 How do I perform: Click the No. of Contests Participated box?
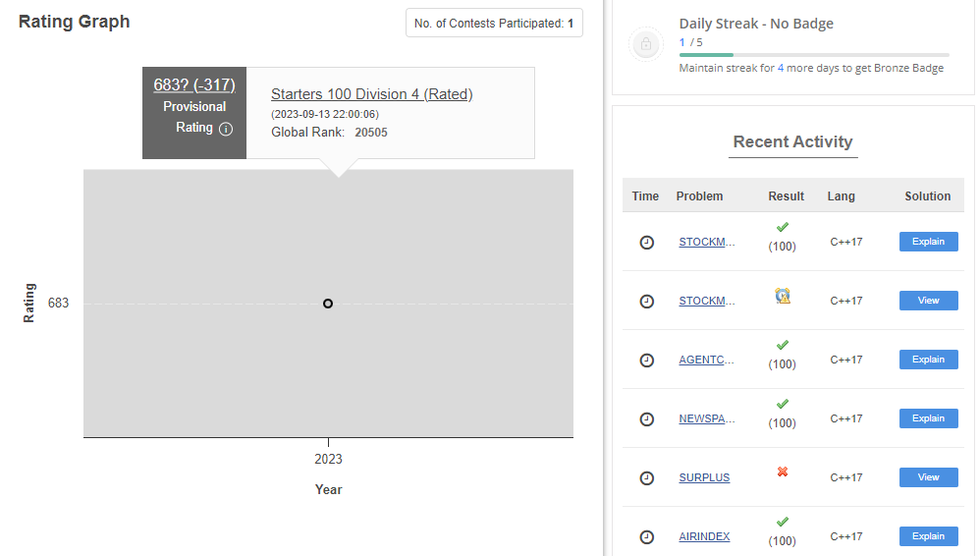(x=494, y=24)
